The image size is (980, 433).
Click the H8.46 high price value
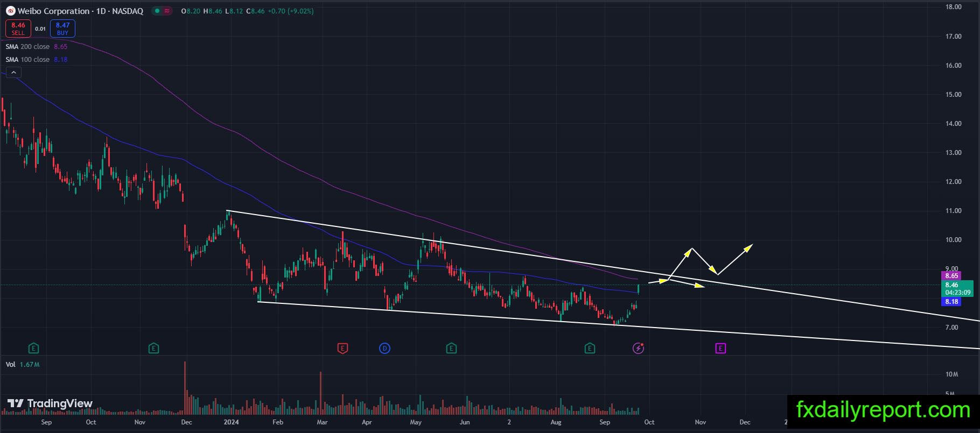pos(213,11)
